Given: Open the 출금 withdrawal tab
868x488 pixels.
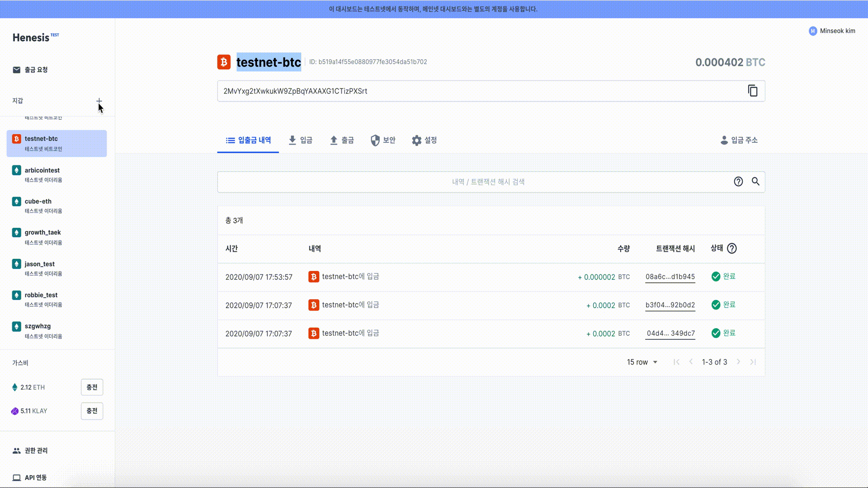Looking at the screenshot, I should tap(342, 140).
